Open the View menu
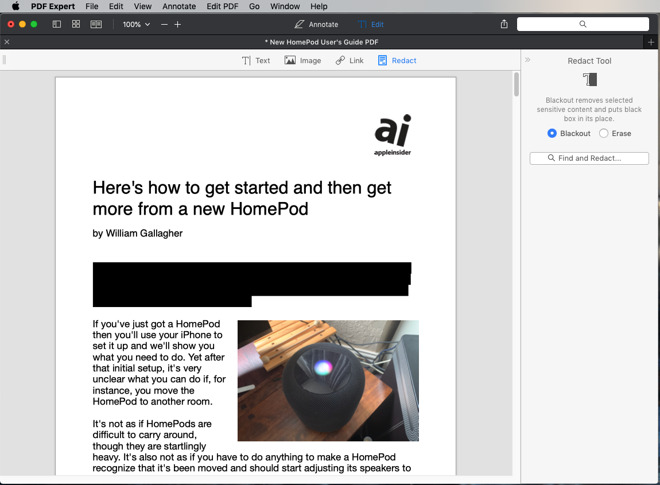 pos(143,6)
